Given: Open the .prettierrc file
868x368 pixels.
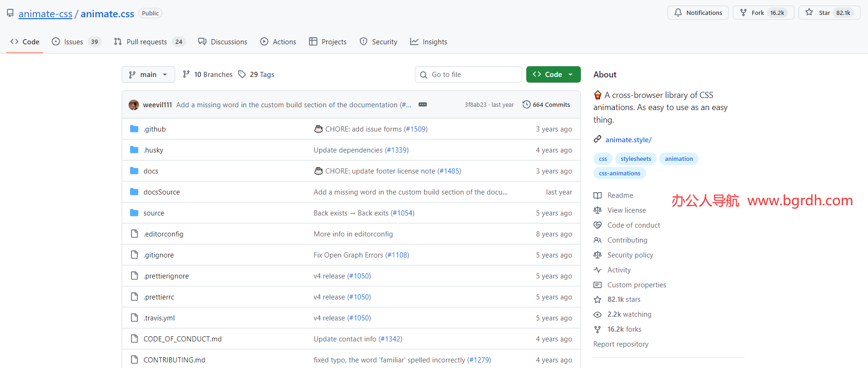Looking at the screenshot, I should [158, 297].
